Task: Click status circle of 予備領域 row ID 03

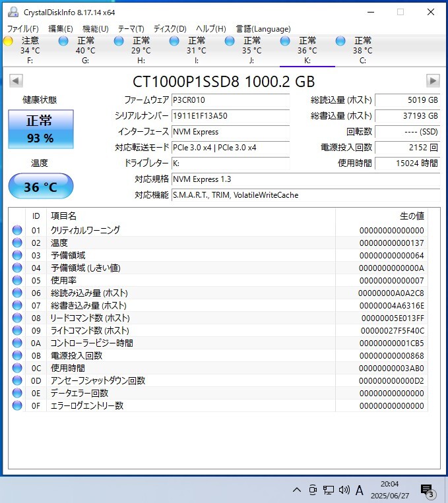Action: pyautogui.click(x=17, y=255)
